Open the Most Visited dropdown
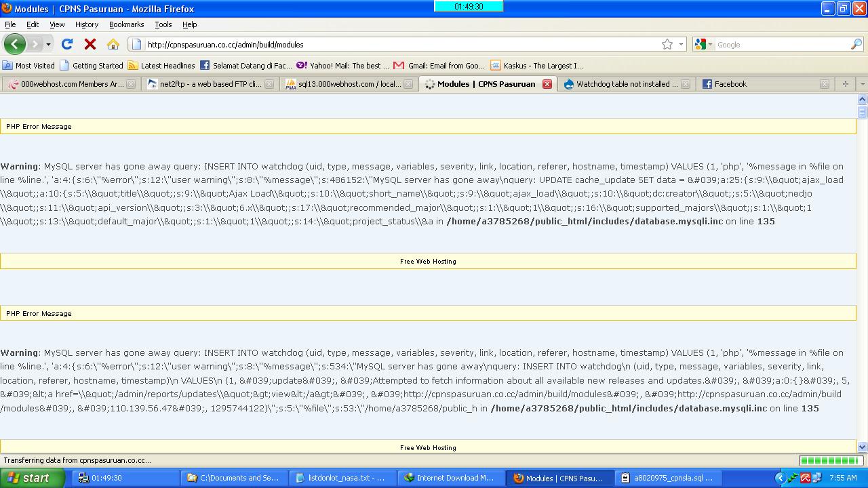This screenshot has width=868, height=488. click(x=28, y=65)
